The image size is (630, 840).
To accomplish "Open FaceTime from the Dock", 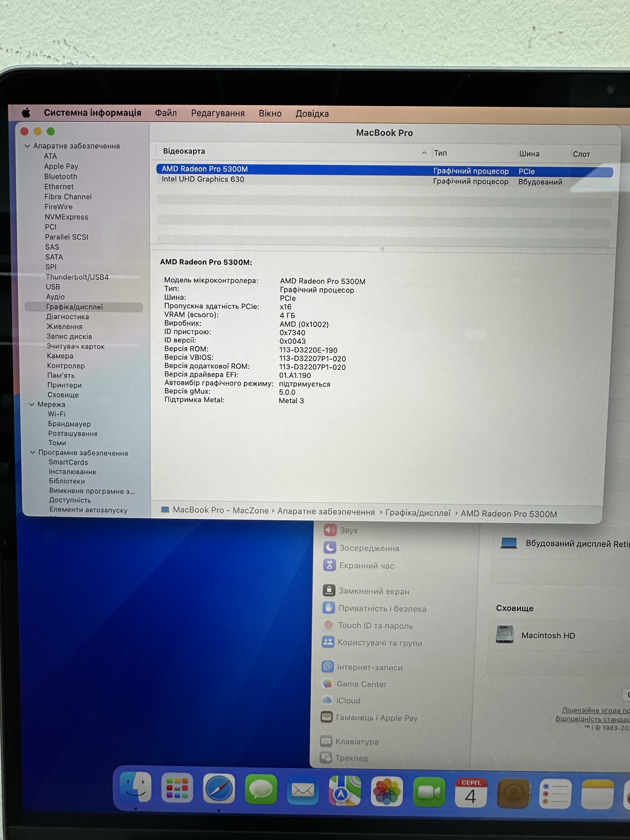I will click(x=429, y=792).
